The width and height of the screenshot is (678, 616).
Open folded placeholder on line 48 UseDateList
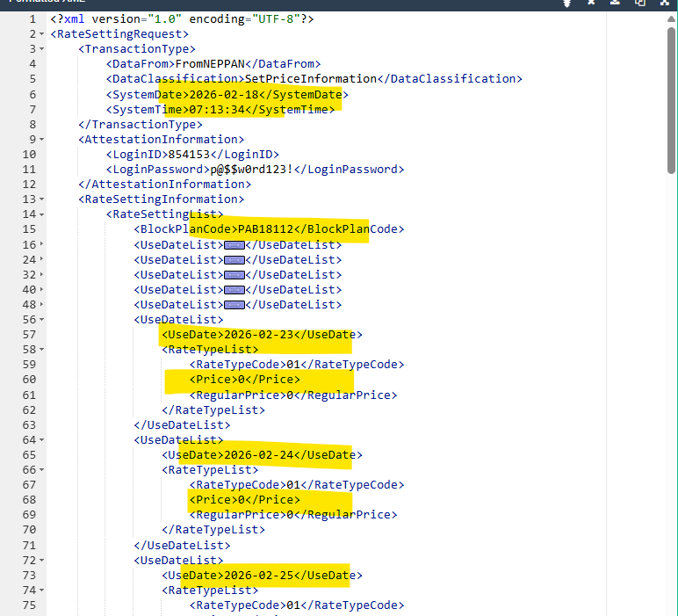[234, 305]
